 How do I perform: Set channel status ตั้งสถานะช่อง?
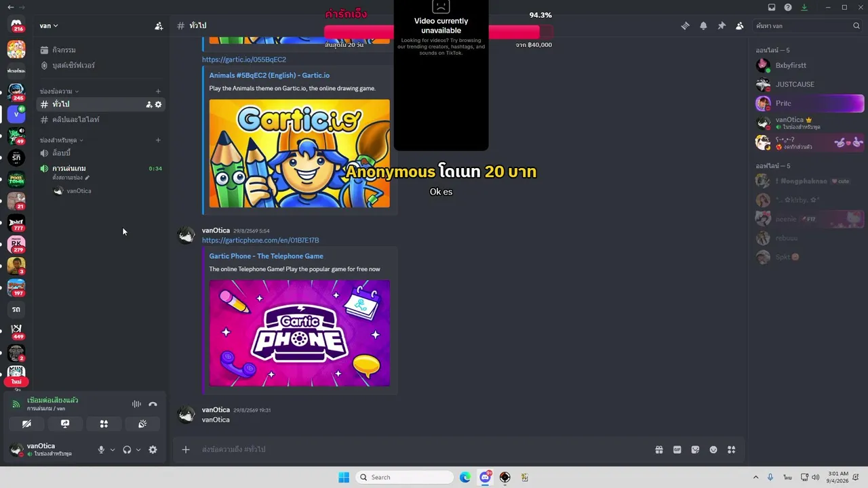[x=71, y=178]
